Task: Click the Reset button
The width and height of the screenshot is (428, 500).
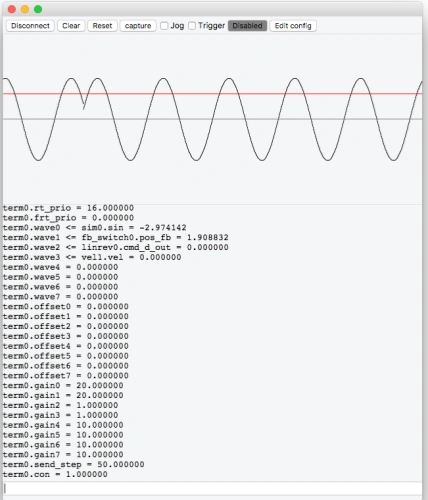Action: click(102, 26)
